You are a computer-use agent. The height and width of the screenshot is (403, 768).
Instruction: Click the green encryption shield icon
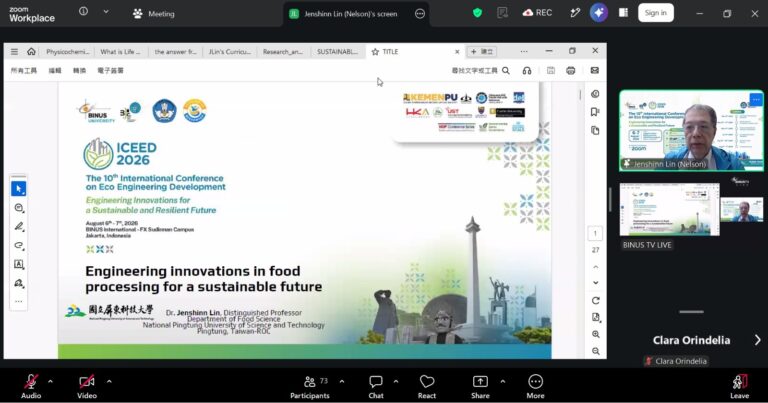point(478,13)
